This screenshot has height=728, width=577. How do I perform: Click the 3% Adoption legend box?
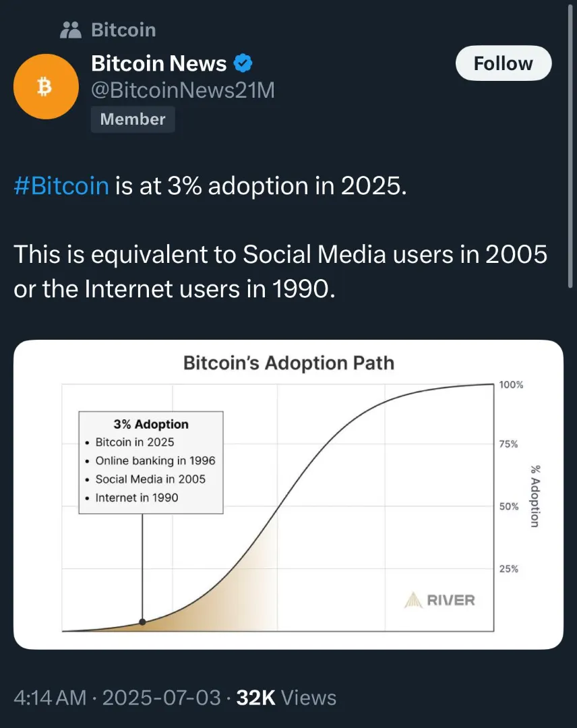click(151, 462)
